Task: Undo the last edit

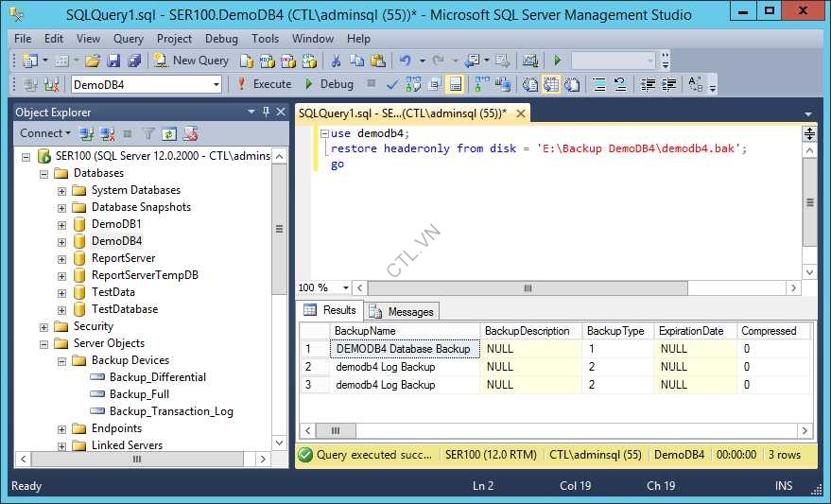Action: click(406, 61)
